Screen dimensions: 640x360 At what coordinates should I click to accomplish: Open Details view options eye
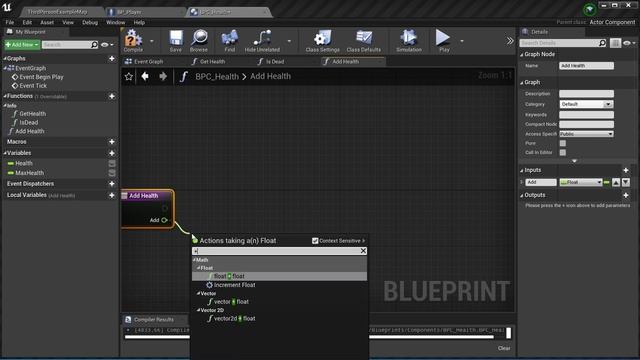(629, 43)
